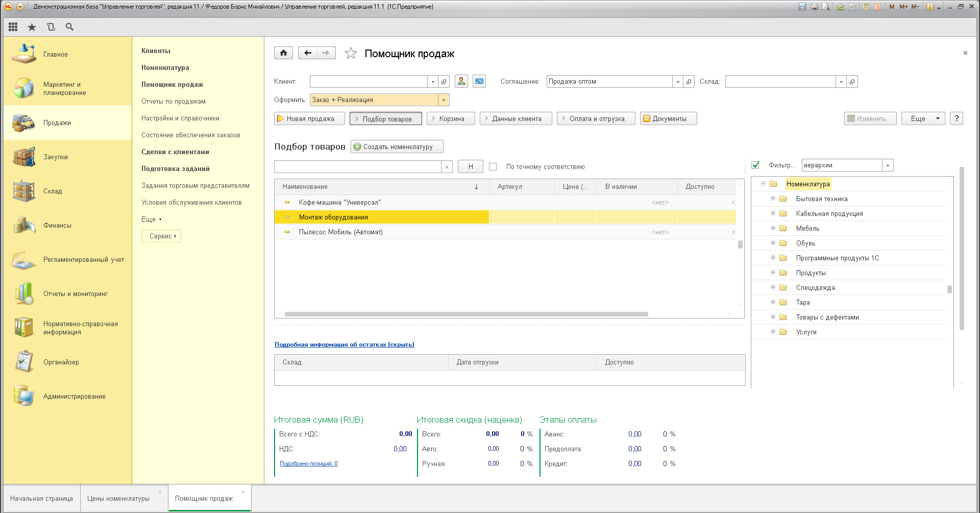
Task: Clear the product search field
Action: [x=447, y=167]
